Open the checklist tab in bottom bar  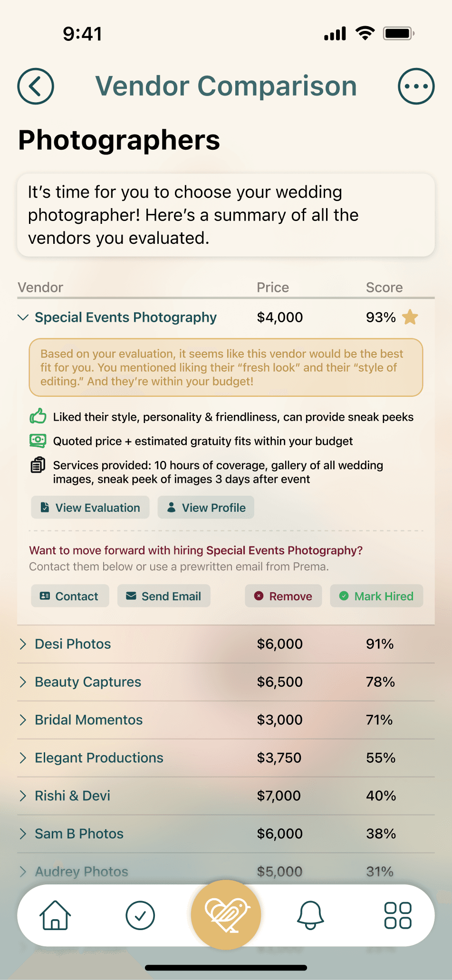[x=140, y=915]
